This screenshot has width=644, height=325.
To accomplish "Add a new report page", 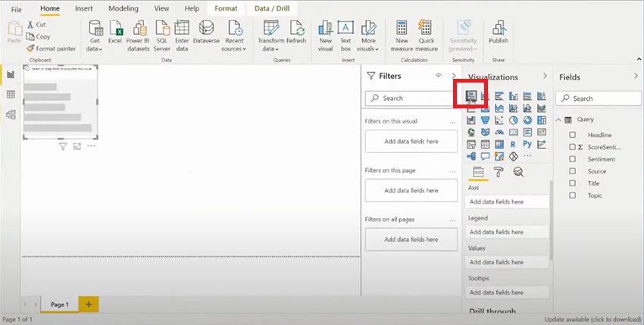I will (x=89, y=305).
